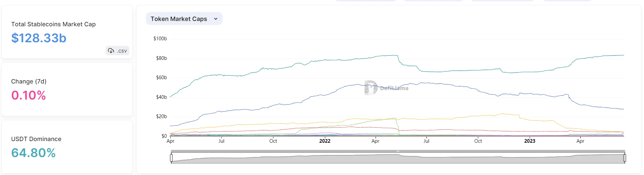Download stablecoin data as .csv
This screenshot has height=175, width=644.
[x=118, y=51]
